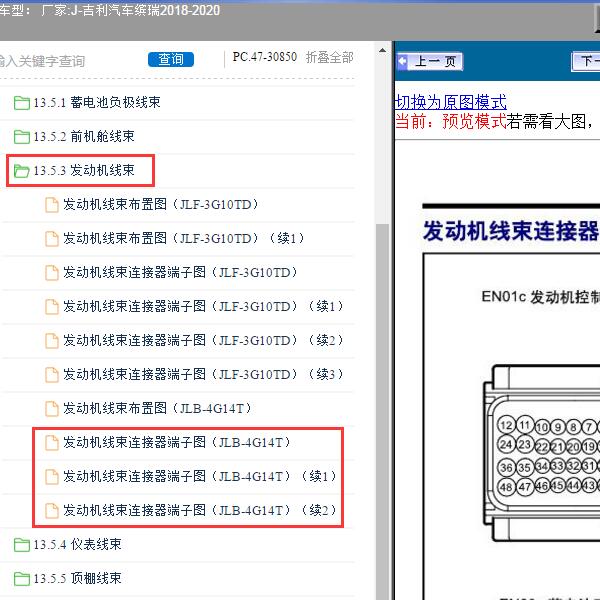The image size is (600, 600).
Task: Click document icon beside 连接器端子图（JLB-4G14T）
Action: tap(52, 443)
